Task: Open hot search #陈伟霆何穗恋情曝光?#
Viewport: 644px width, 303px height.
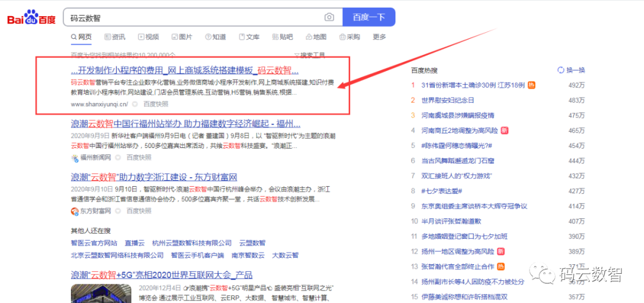Action: 457,146
